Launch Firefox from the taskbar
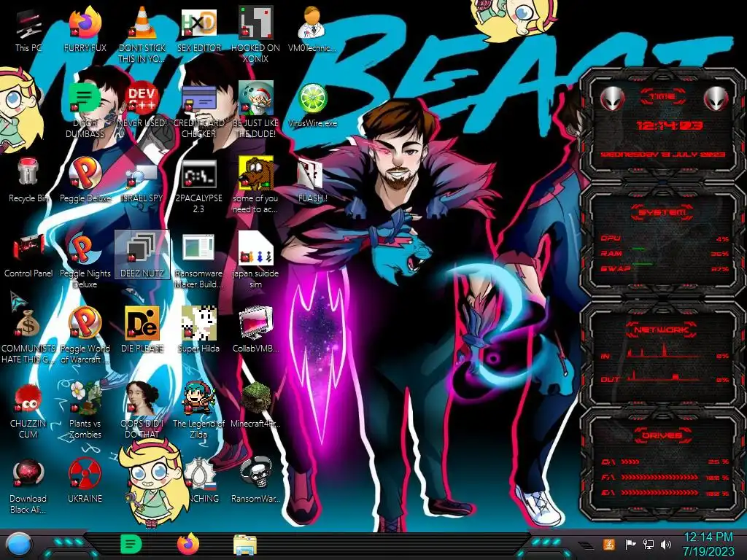Screen dimensions: 747x560 (x=187, y=544)
